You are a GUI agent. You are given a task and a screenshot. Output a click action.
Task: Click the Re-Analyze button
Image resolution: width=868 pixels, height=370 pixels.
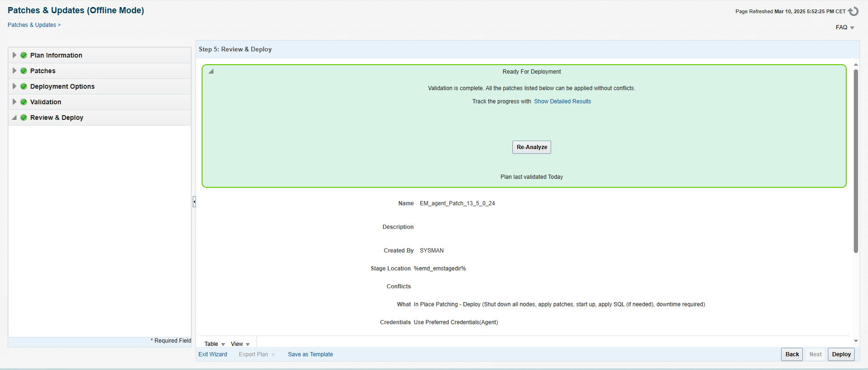(532, 147)
